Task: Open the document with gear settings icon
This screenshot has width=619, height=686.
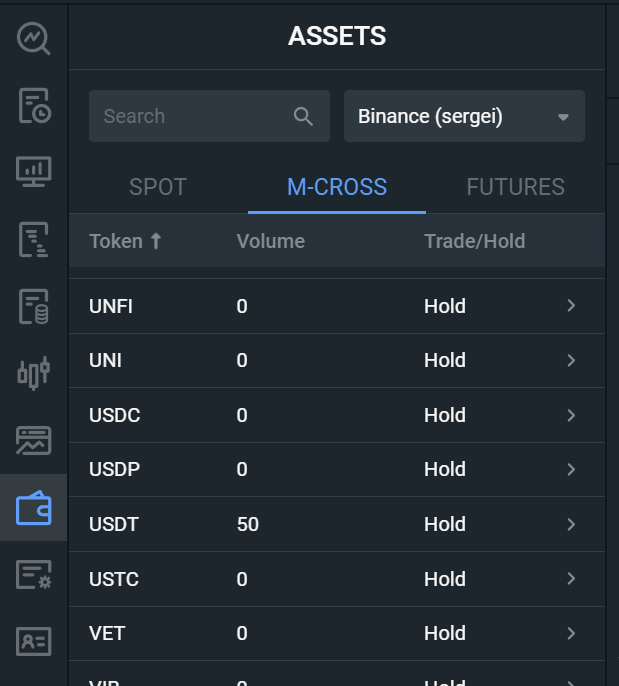Action: pyautogui.click(x=34, y=575)
